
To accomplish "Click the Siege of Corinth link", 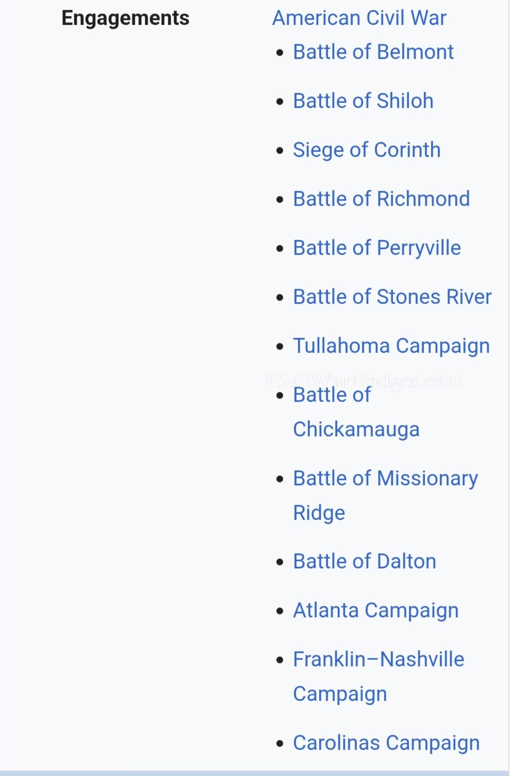I will (x=367, y=150).
